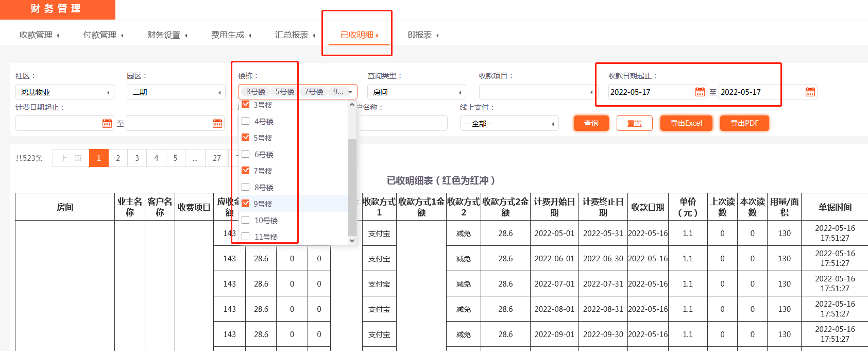
Task: Open calendar for 计费日期 start date
Action: tap(107, 124)
